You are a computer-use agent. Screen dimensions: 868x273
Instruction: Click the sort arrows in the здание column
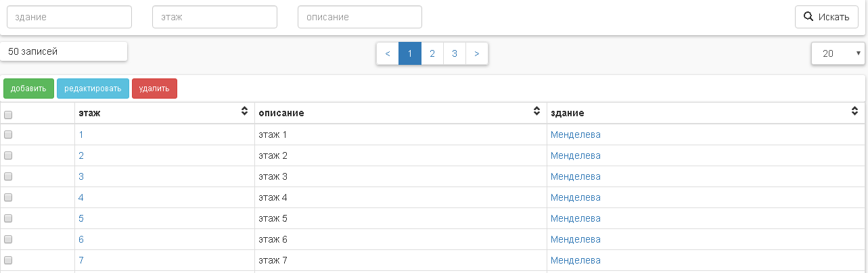coord(855,111)
